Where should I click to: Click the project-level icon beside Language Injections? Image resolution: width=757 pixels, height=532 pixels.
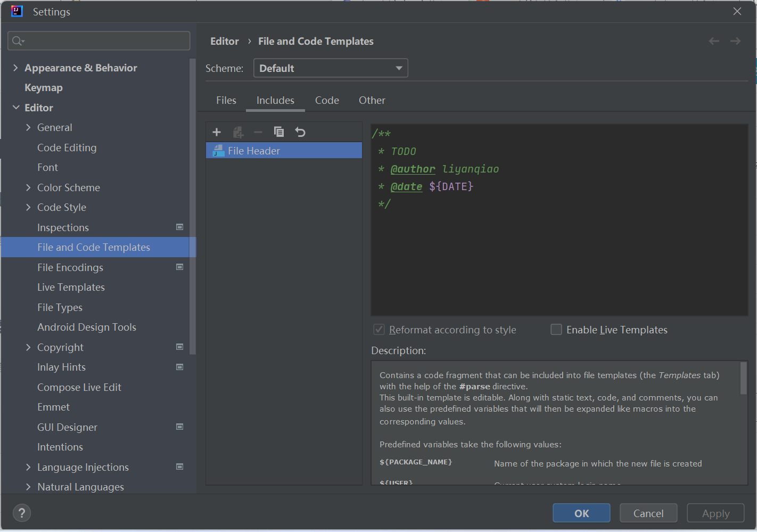pos(180,467)
